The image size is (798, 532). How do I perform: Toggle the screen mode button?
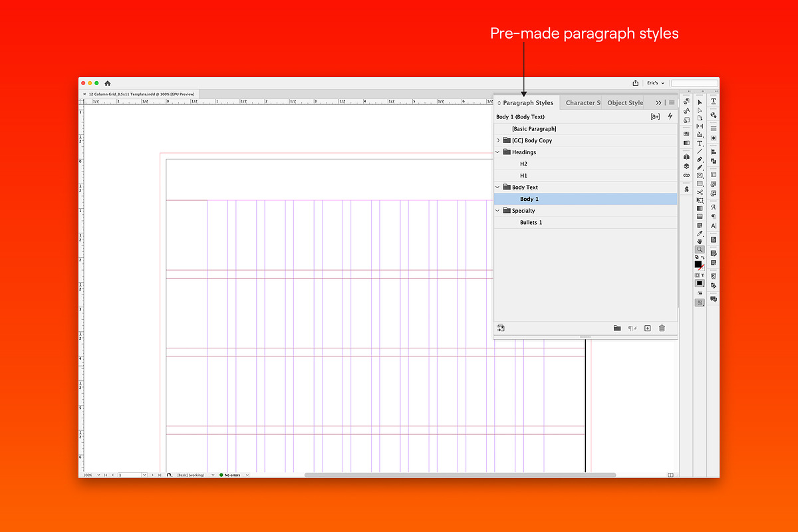[700, 303]
